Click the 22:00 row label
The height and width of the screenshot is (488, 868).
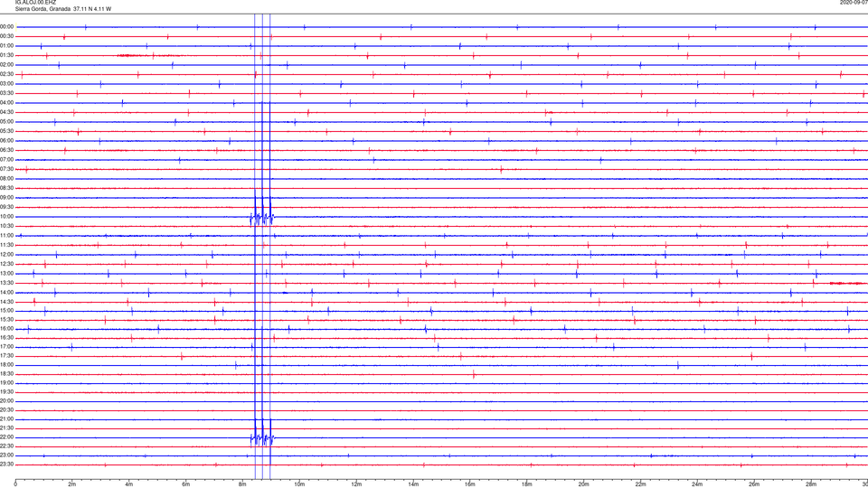coord(7,437)
